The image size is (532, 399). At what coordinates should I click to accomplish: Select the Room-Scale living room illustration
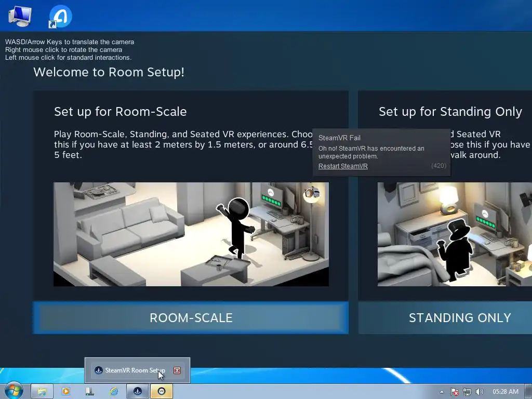(191, 234)
